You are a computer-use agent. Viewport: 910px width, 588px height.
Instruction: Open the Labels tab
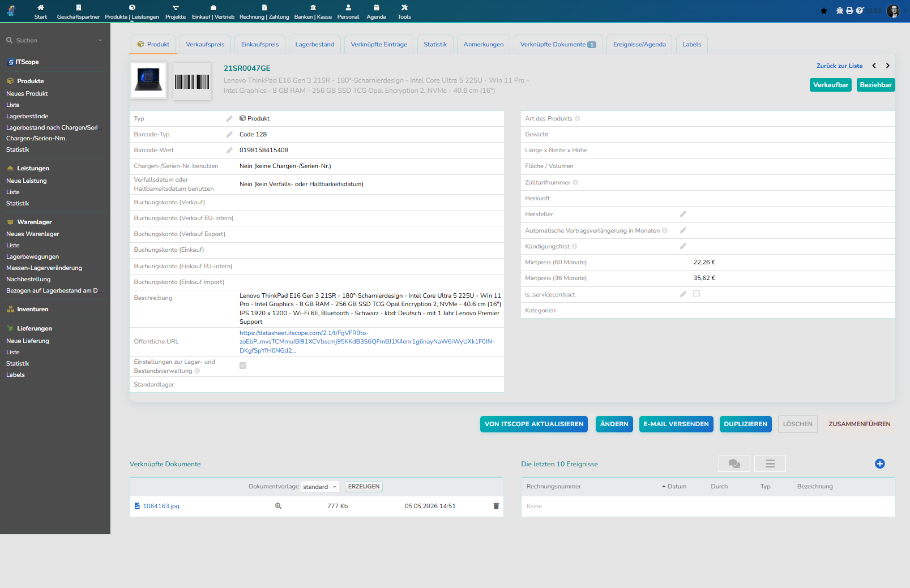(x=691, y=44)
